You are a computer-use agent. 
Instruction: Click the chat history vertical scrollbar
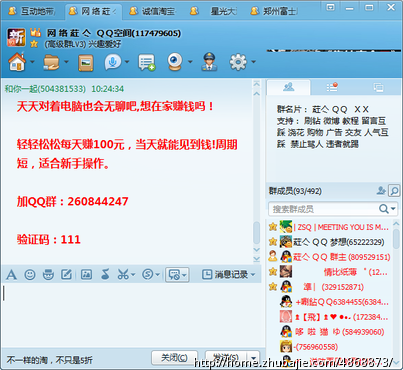[256, 233]
